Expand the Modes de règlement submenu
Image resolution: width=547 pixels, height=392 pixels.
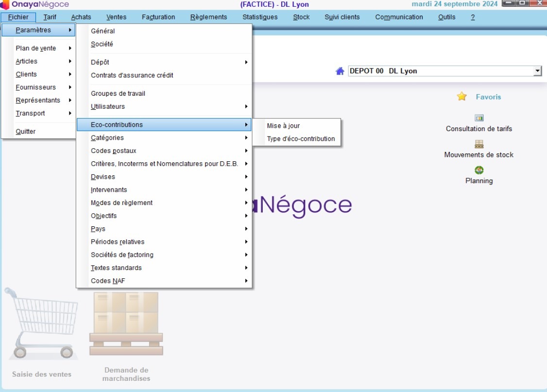[x=246, y=203]
